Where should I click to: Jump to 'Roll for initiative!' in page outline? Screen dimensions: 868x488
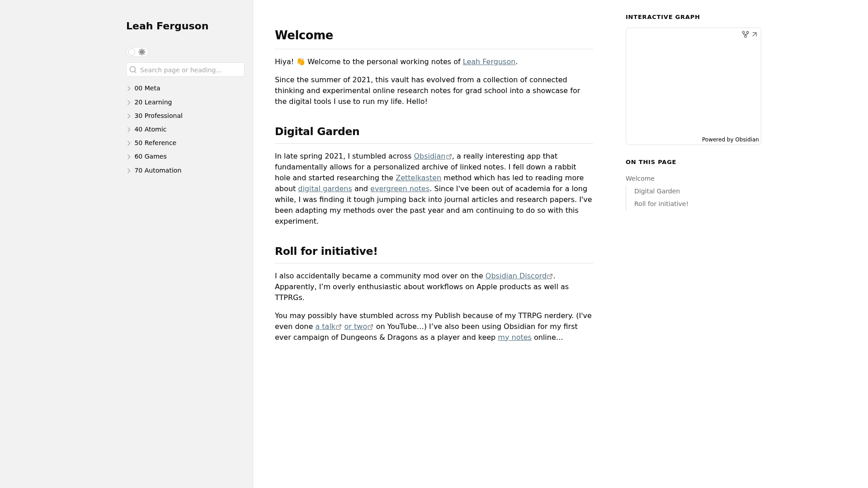661,204
